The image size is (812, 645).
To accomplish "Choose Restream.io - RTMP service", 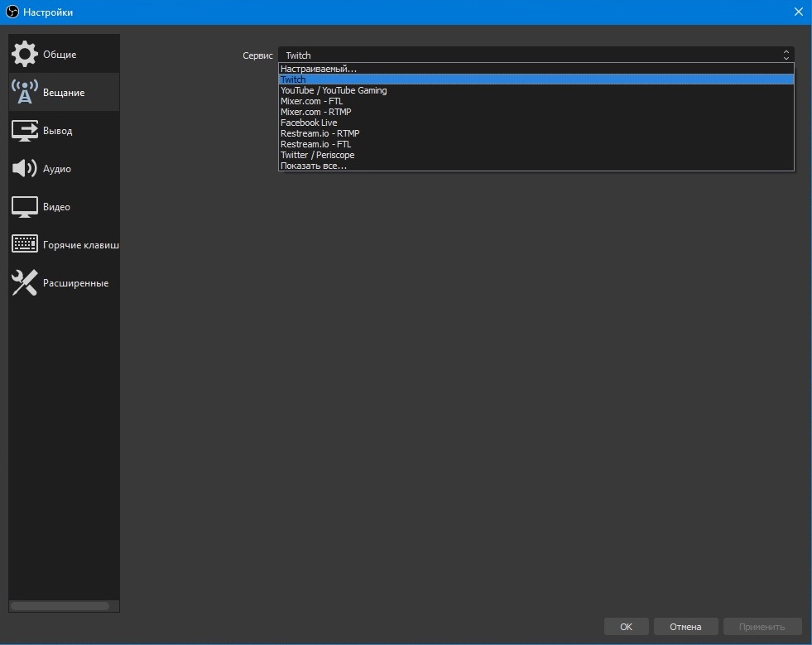I will click(536, 133).
